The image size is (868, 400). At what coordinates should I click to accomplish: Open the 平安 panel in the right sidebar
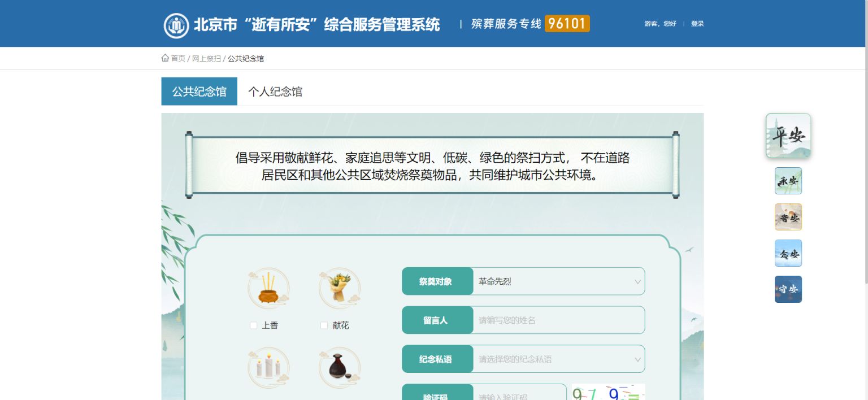(x=788, y=135)
